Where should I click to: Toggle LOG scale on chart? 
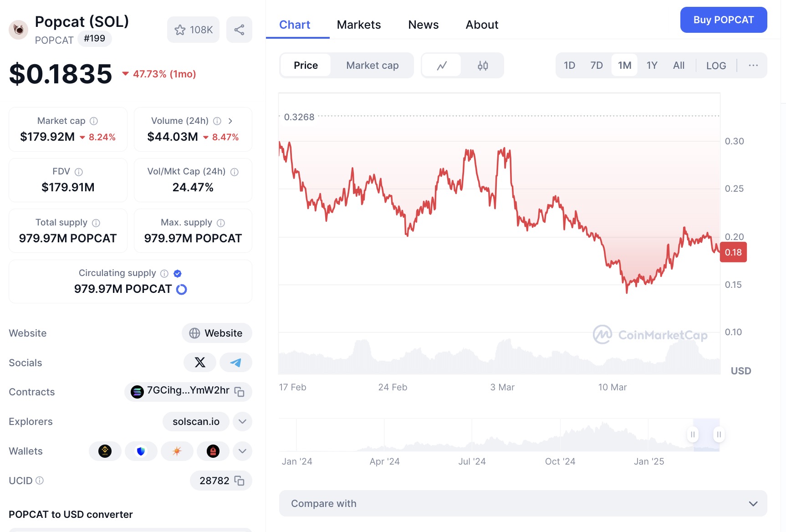click(x=716, y=66)
